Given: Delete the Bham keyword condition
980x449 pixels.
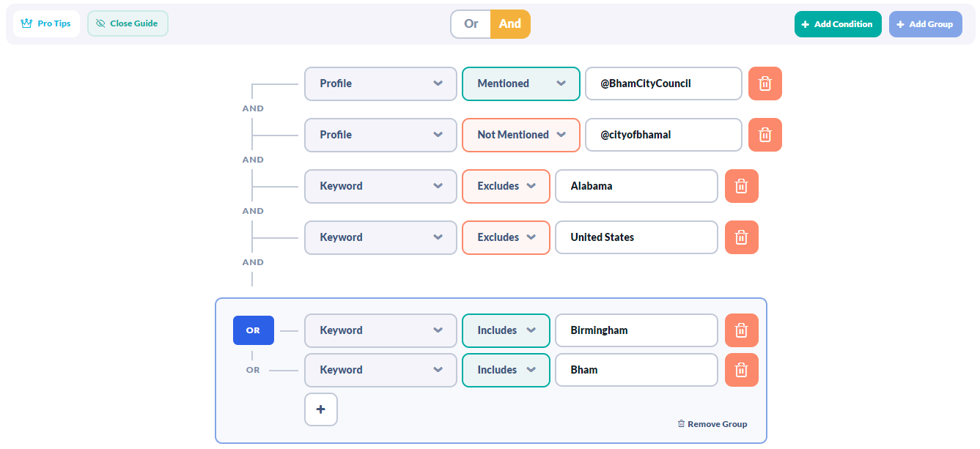Looking at the screenshot, I should (x=742, y=370).
